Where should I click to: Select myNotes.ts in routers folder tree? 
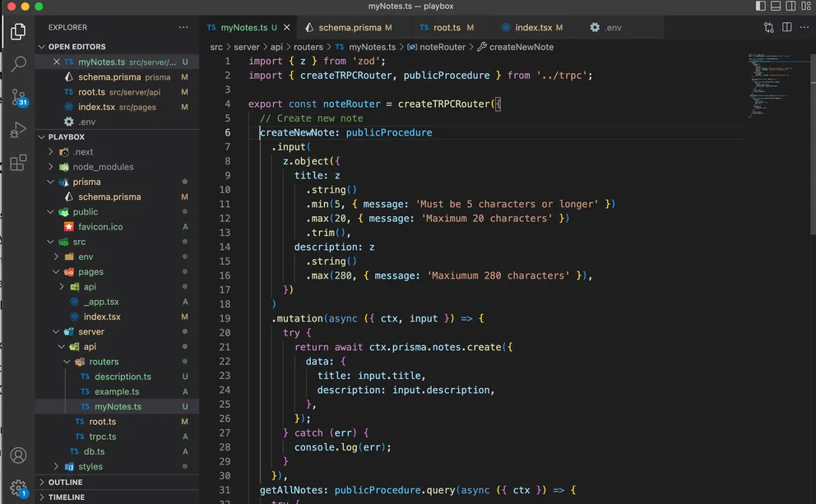click(117, 407)
